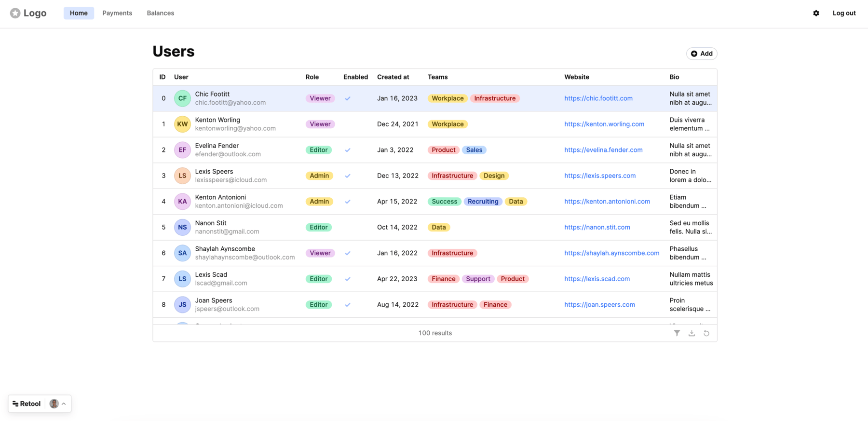Toggle Enabled checkmark for Evelina Fender
The image size is (868, 421).
pyautogui.click(x=348, y=150)
